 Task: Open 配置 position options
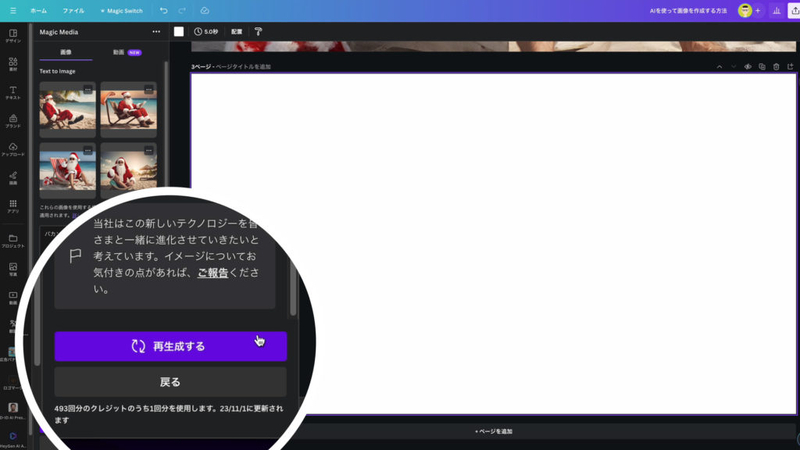pos(237,32)
